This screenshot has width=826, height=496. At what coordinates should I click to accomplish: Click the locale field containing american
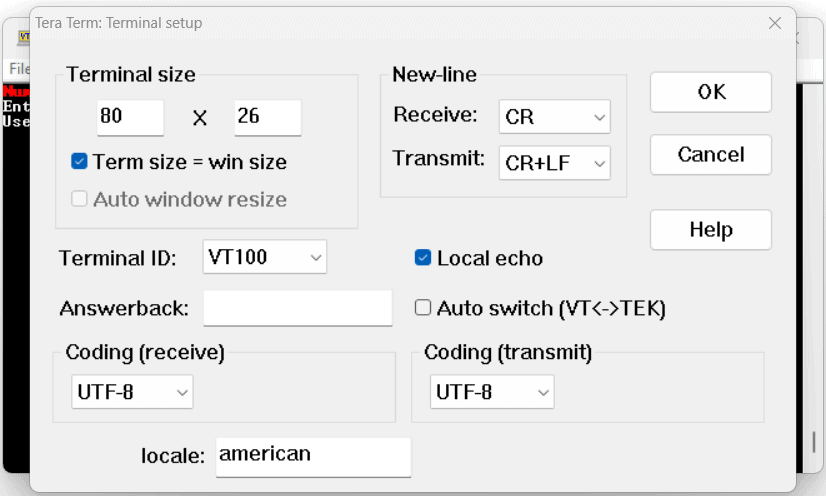[x=313, y=456]
